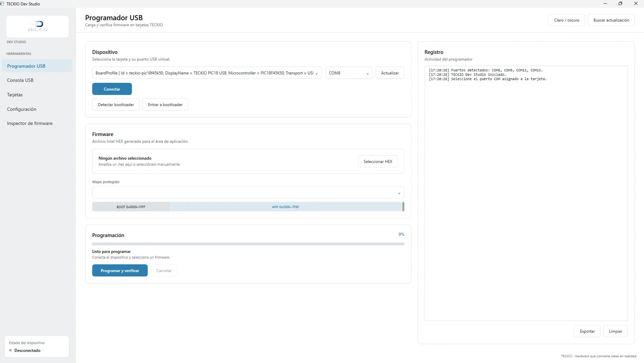The image size is (644, 363).
Task: Click the APP 0x2000–7FBF memory segment
Action: (286, 207)
